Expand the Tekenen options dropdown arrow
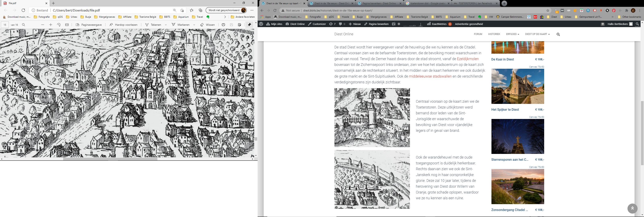 pyautogui.click(x=166, y=25)
